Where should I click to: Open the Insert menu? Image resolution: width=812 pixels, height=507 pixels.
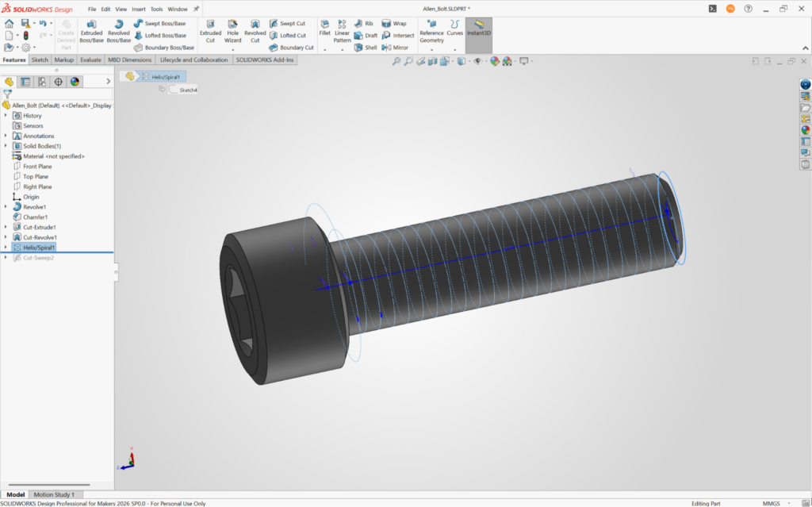click(139, 10)
